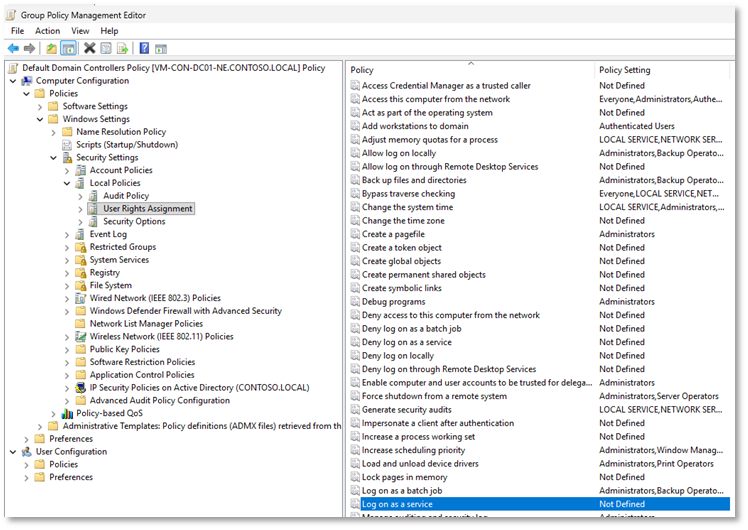The width and height of the screenshot is (748, 530).
Task: Toggle the Show/Hide Console Tree icon
Action: (68, 48)
